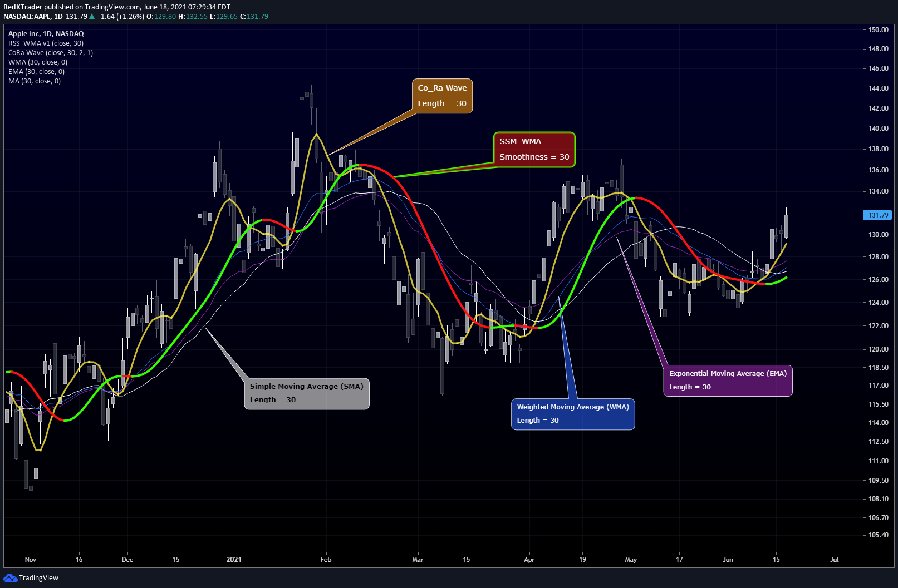Click the close value C:131.79

[254, 17]
